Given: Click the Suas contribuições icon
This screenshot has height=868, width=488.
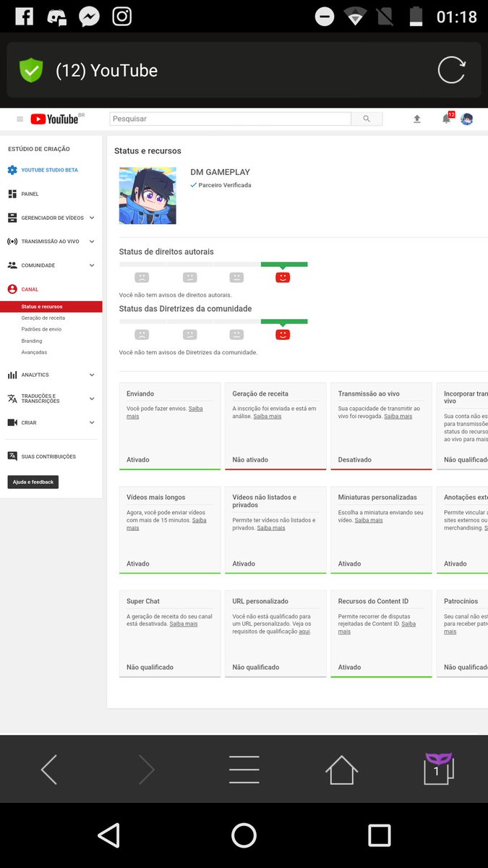Looking at the screenshot, I should tap(12, 456).
